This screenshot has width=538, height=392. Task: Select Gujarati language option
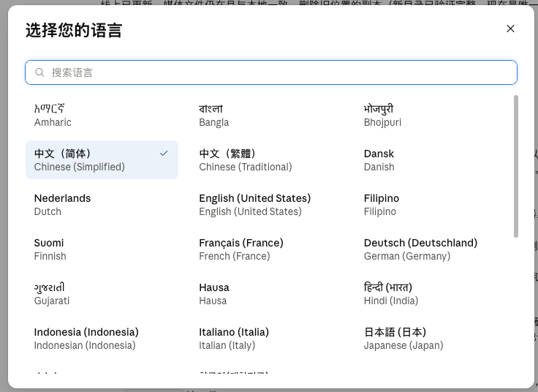click(102, 294)
